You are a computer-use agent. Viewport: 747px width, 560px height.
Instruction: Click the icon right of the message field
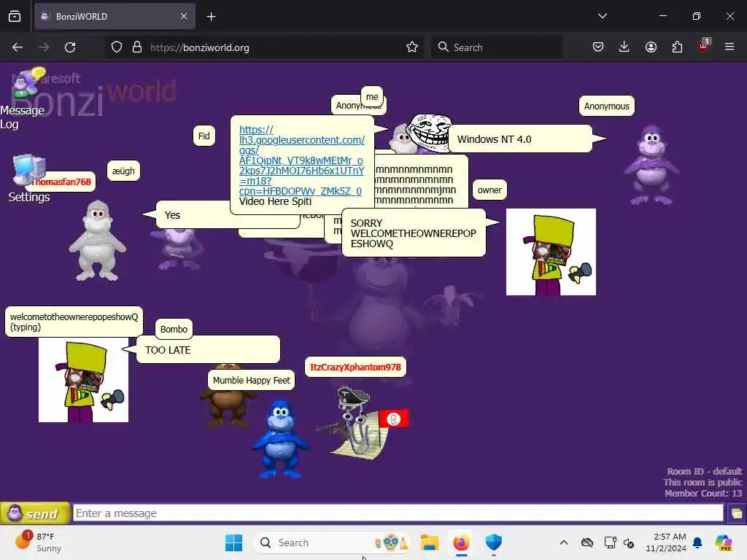pyautogui.click(x=736, y=513)
